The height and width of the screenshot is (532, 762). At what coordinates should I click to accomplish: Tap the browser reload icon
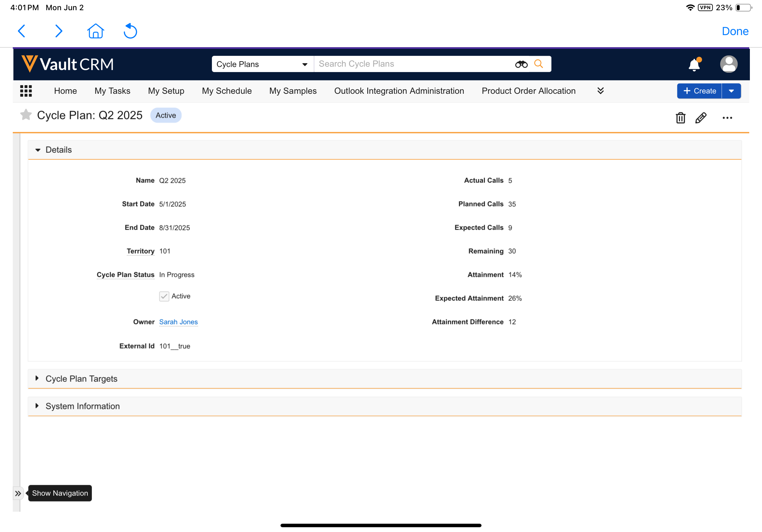130,31
